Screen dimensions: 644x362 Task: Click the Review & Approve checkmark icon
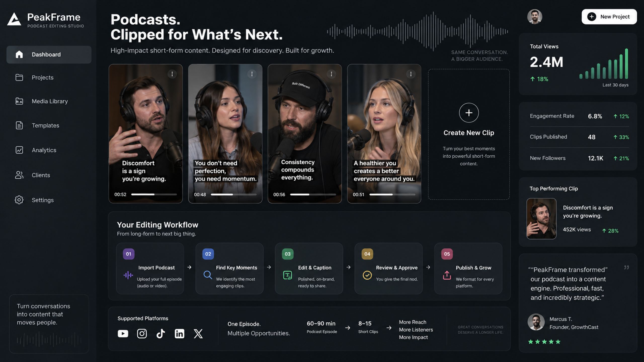[x=367, y=275]
